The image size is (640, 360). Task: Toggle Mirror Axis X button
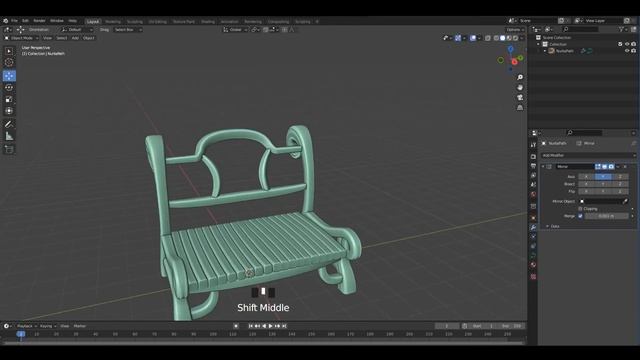(586, 177)
